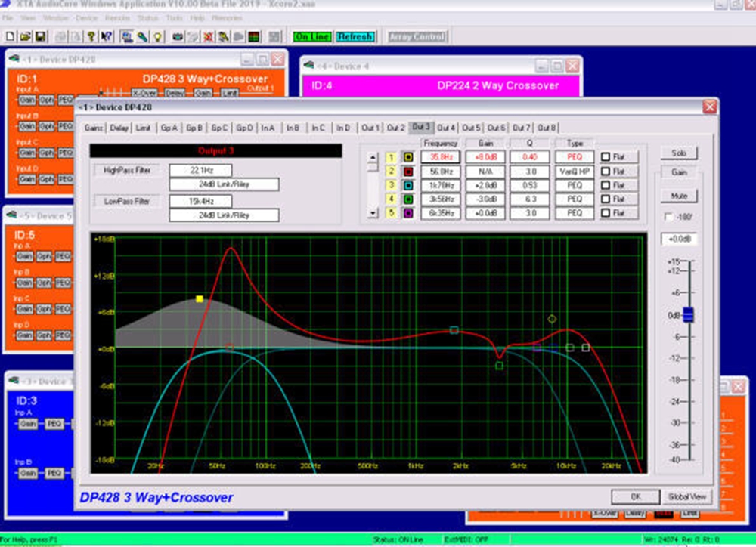
Task: Click OK in the DP428 dialog
Action: pyautogui.click(x=636, y=496)
